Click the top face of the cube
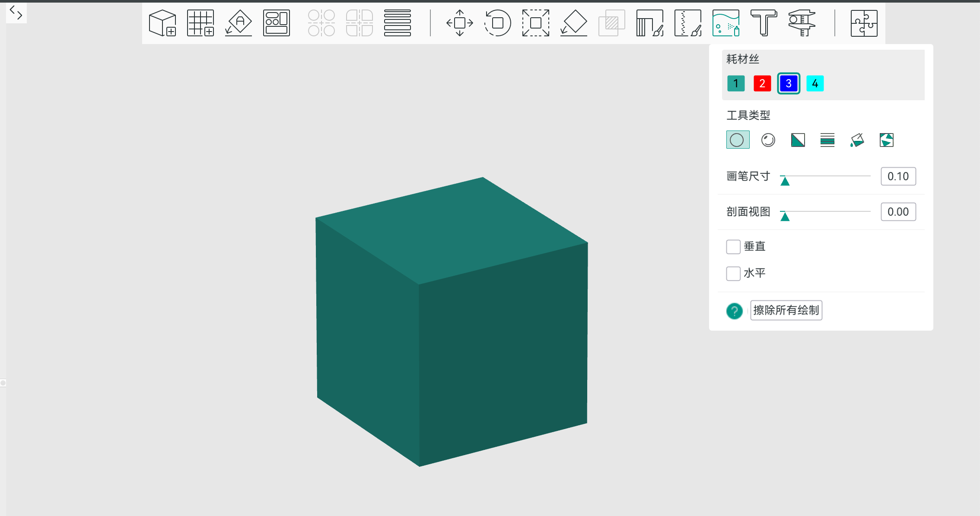980x516 pixels. 452,230
